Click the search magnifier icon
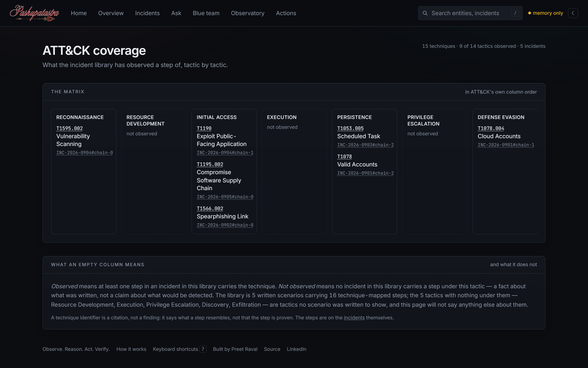This screenshot has width=588, height=368. coord(425,13)
